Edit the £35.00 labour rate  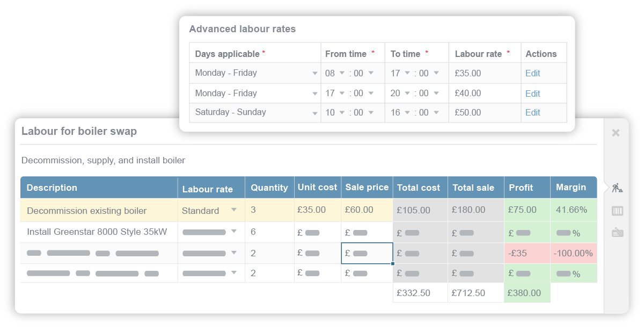click(532, 73)
